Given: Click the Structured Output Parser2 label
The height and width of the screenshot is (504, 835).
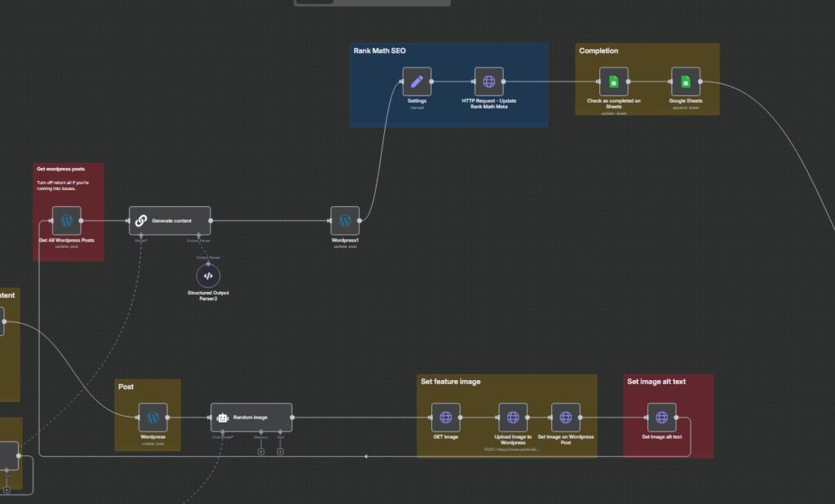Looking at the screenshot, I should click(x=208, y=296).
